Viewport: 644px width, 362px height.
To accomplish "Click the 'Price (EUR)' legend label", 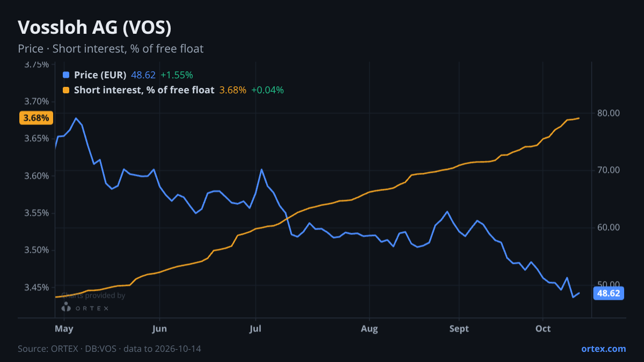I will [100, 75].
